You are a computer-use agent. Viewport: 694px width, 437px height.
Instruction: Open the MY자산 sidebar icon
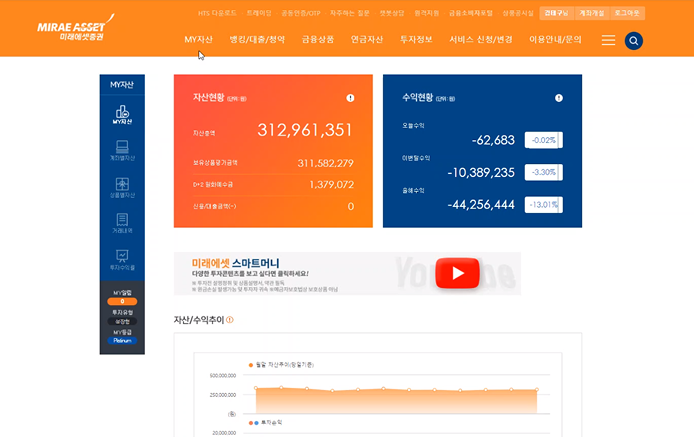122,115
